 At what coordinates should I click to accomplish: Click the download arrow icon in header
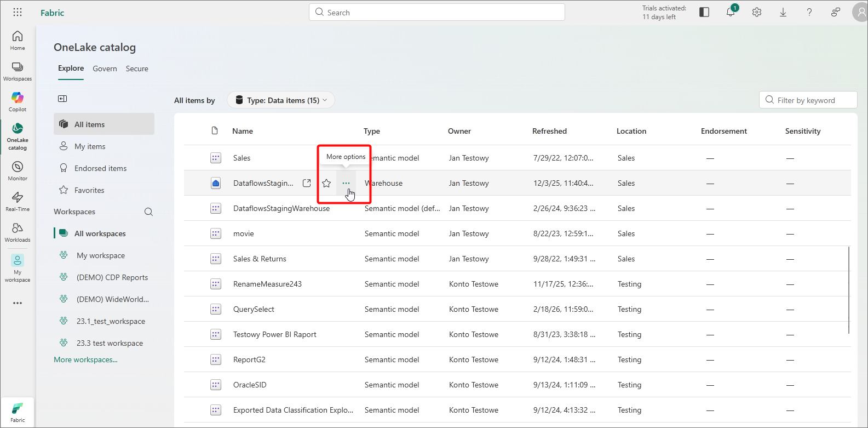[783, 12]
